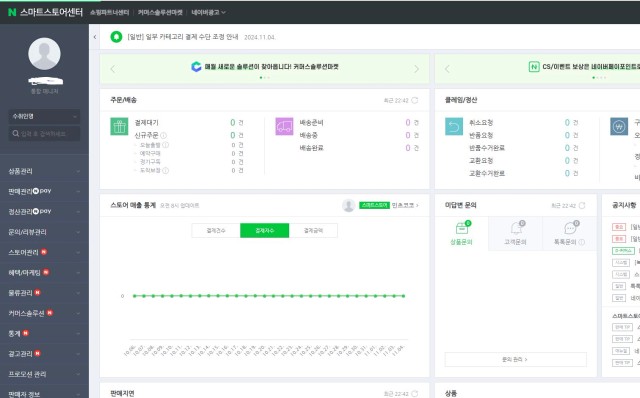
Task: Click the 문의 관리 button
Action: [516, 360]
